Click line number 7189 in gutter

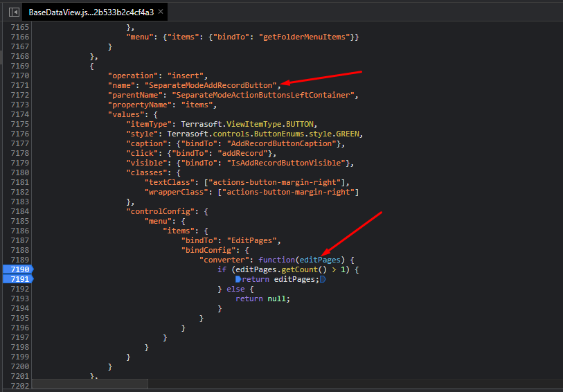pyautogui.click(x=20, y=260)
